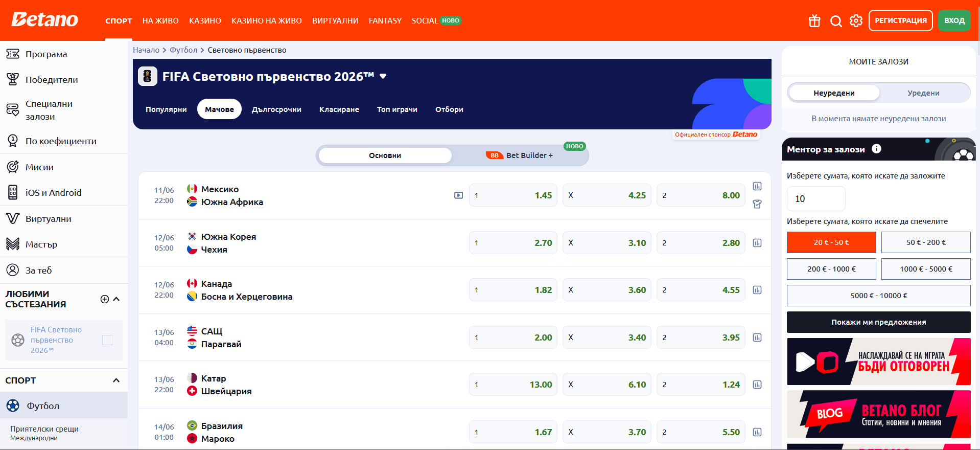Select 1000 € - 5000 € winning range
The height and width of the screenshot is (450, 980).
point(926,269)
